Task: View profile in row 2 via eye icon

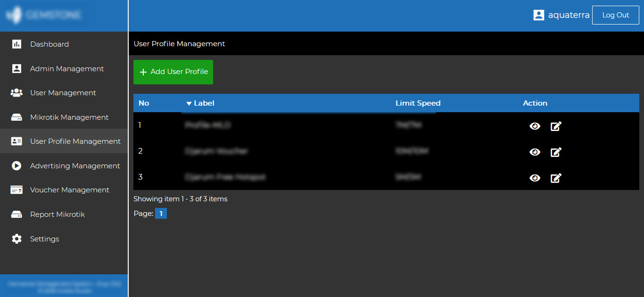Action: pos(535,152)
